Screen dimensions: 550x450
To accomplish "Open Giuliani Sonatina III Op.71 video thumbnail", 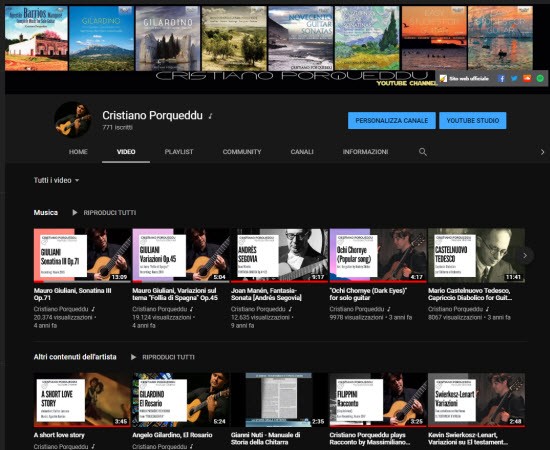I will pos(82,255).
